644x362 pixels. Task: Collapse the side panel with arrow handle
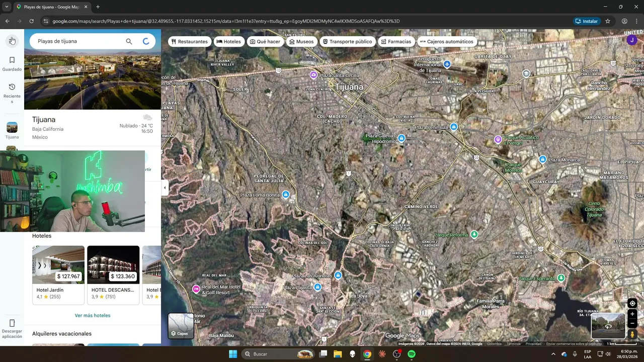[x=165, y=188]
